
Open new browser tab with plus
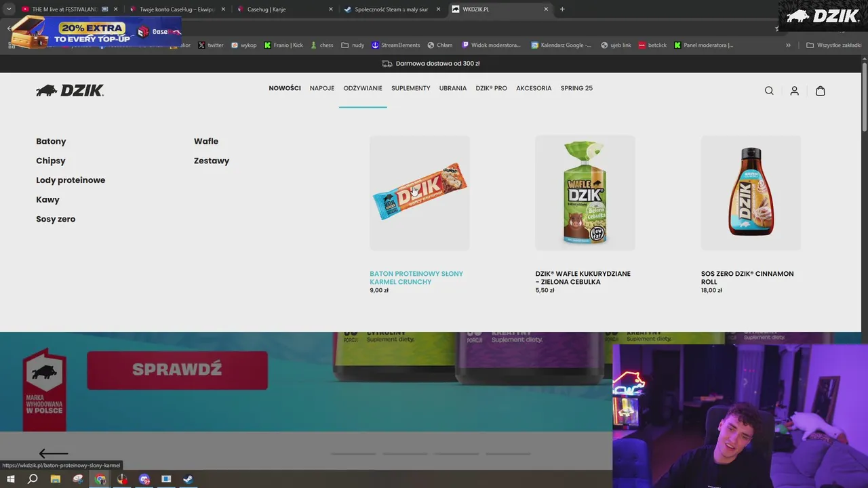click(562, 9)
